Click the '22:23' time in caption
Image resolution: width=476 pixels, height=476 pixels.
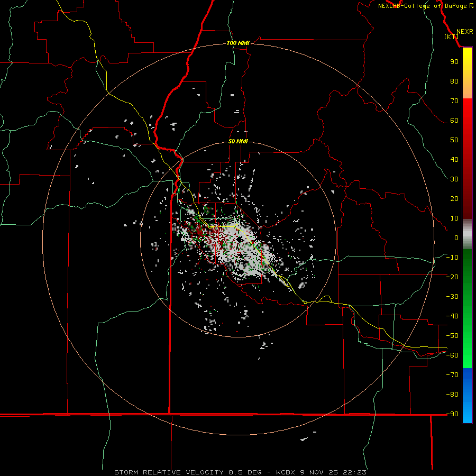pos(354,472)
